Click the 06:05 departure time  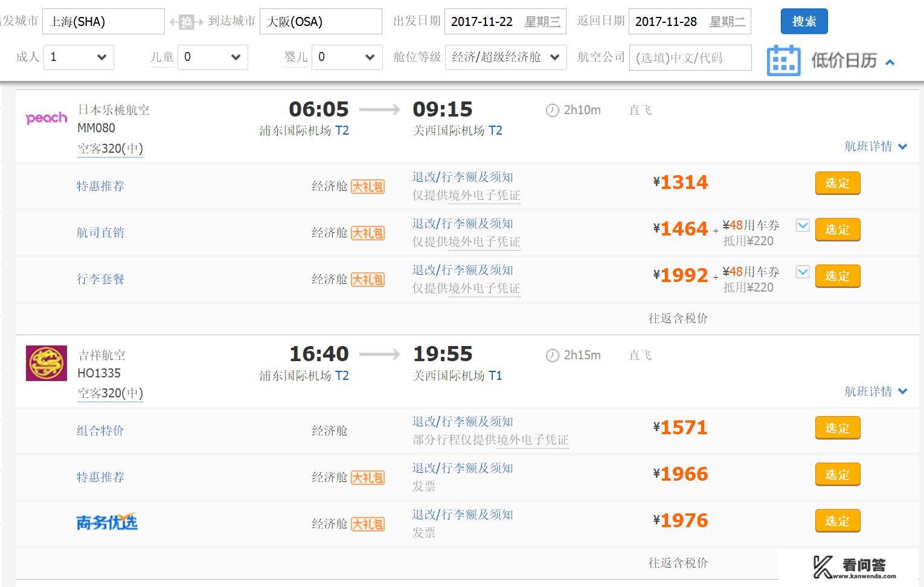(x=319, y=109)
